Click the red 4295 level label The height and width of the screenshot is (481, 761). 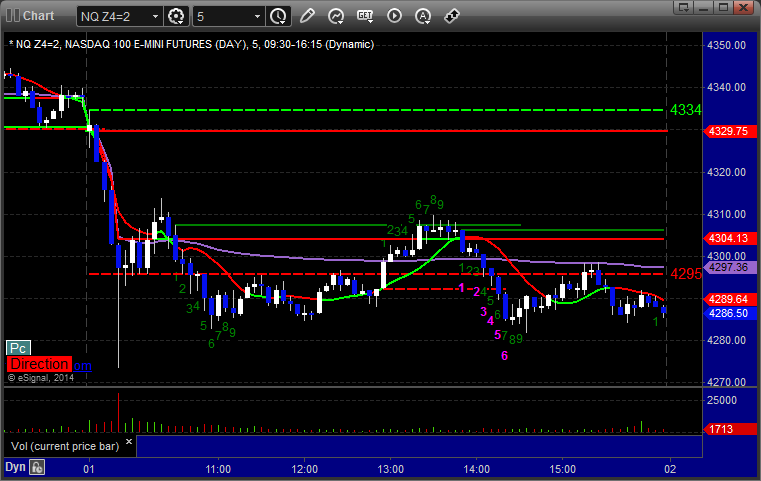coord(686,274)
